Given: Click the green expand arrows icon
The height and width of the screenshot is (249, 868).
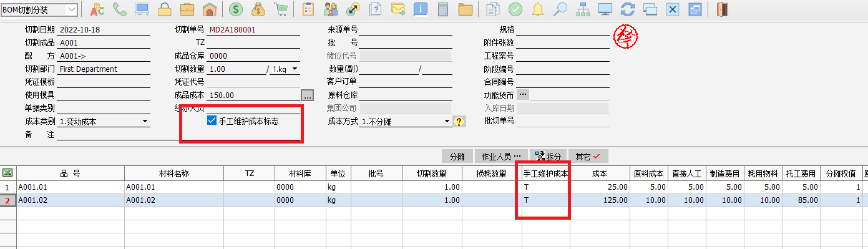Looking at the screenshot, I should click(353, 9).
